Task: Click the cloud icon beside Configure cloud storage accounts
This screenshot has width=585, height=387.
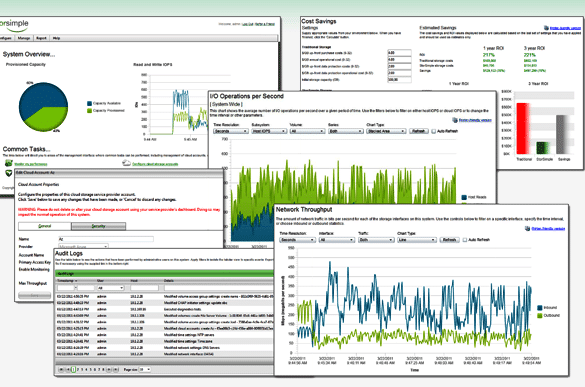Action: point(126,163)
